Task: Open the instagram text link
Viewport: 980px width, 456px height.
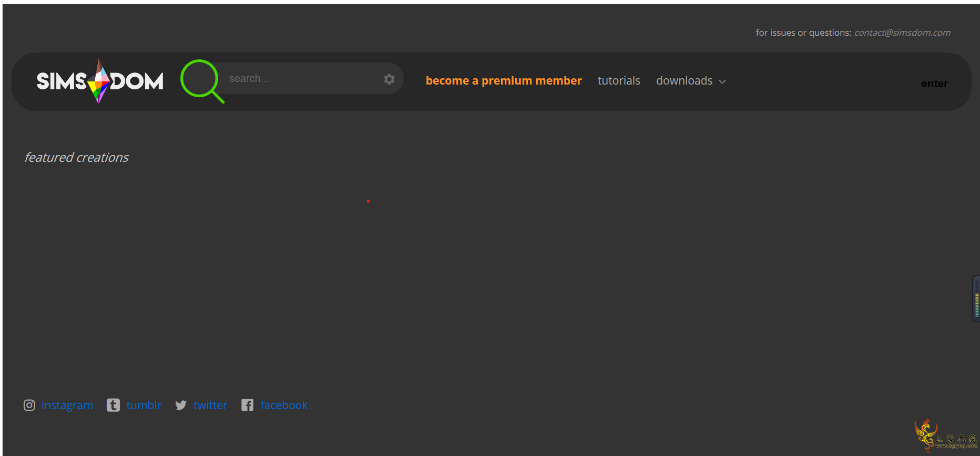Action: pos(67,405)
